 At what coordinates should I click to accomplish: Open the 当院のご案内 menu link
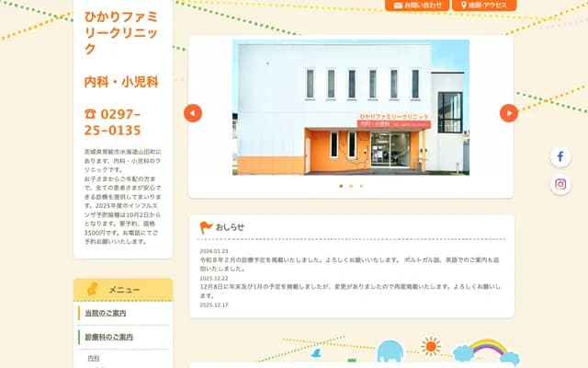tap(106, 313)
